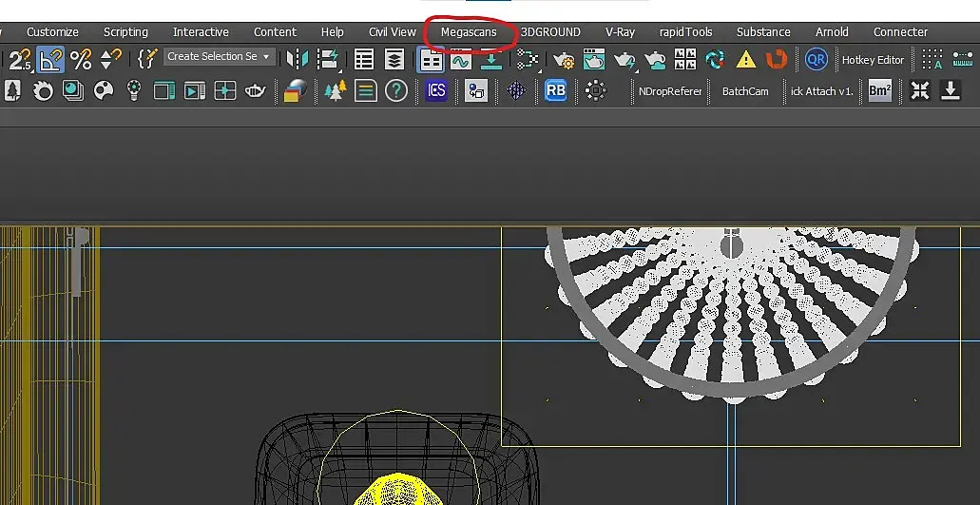Open Render Setup teapot with gear
The image size is (980, 505).
(x=564, y=60)
